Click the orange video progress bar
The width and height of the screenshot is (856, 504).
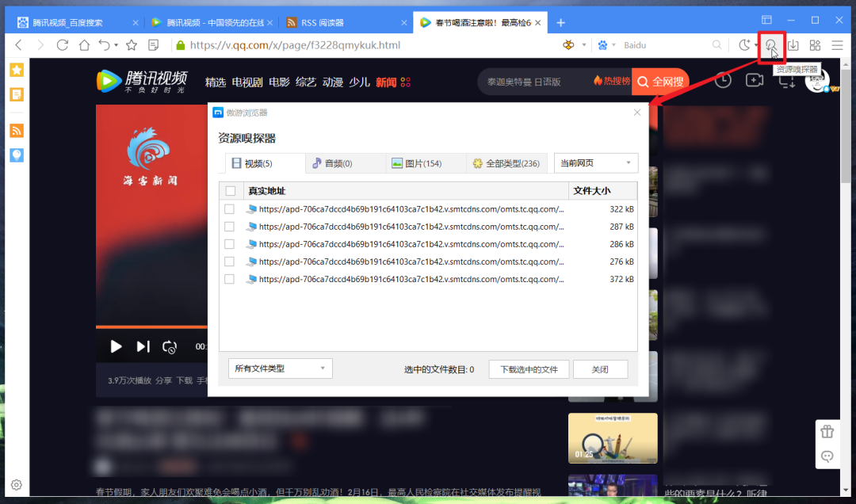[151, 326]
